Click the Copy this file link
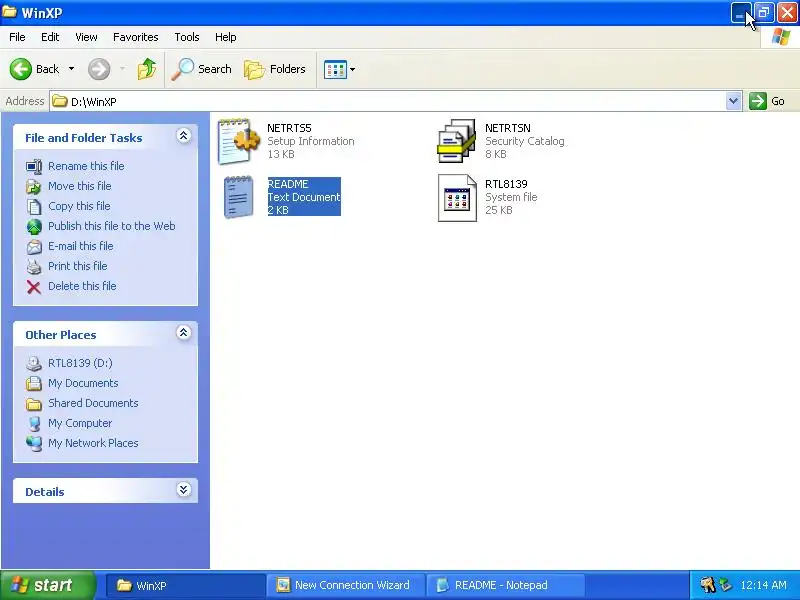The height and width of the screenshot is (600, 800). point(79,206)
